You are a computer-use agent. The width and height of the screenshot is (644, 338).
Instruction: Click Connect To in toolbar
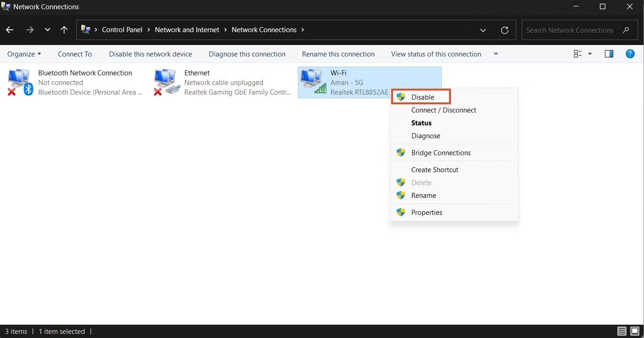pos(75,54)
